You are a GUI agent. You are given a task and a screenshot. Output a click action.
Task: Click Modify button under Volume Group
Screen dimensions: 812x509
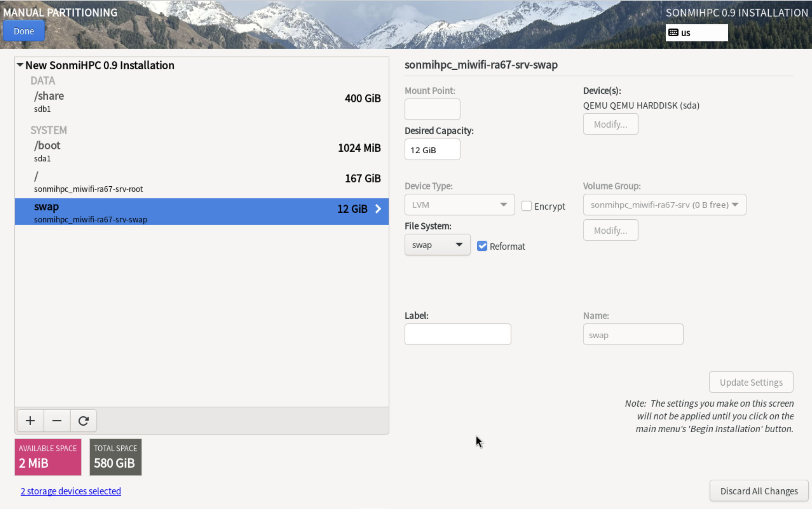point(610,230)
